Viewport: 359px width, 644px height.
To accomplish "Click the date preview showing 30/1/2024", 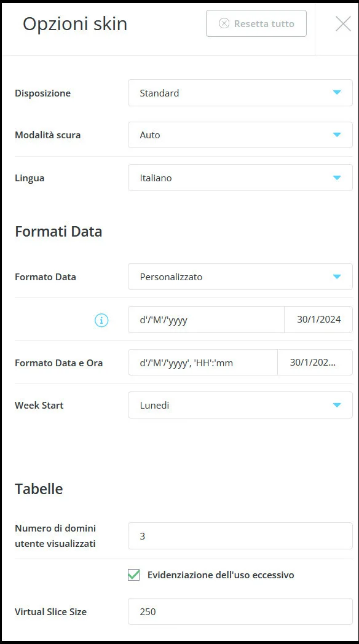I will 318,320.
